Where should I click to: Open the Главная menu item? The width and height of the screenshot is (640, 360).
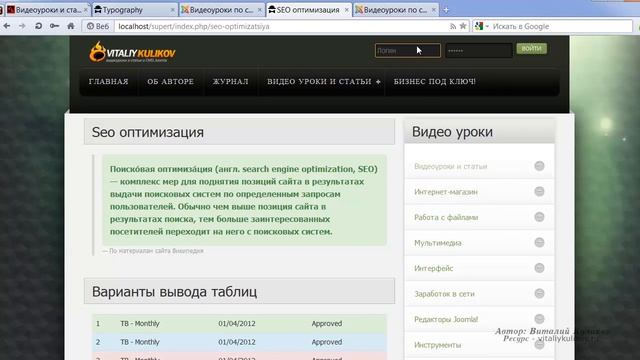(109, 82)
